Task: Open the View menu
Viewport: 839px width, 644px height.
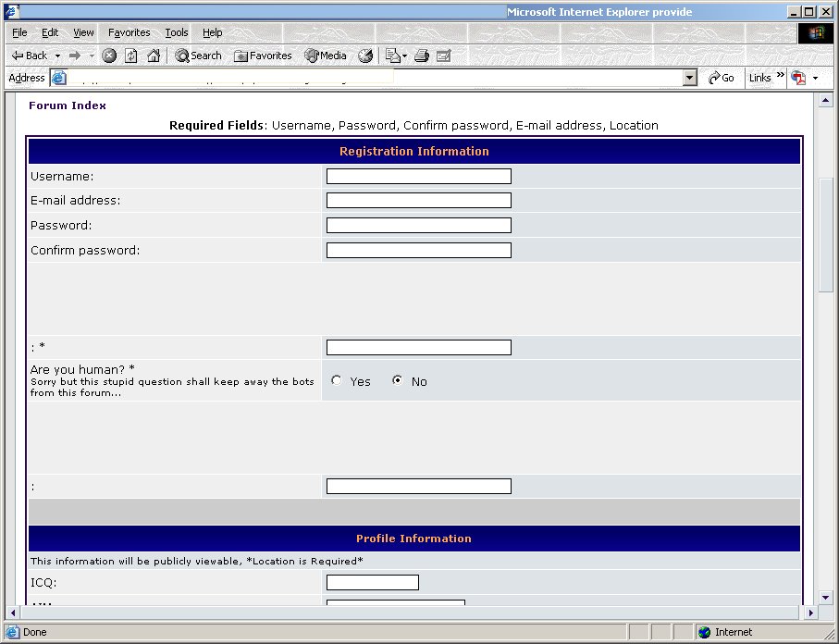Action: coord(83,32)
